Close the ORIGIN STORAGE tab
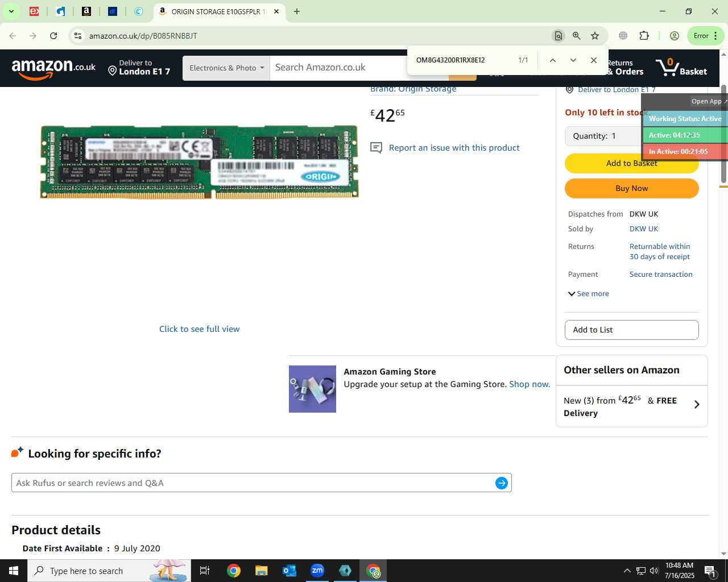 [x=276, y=11]
